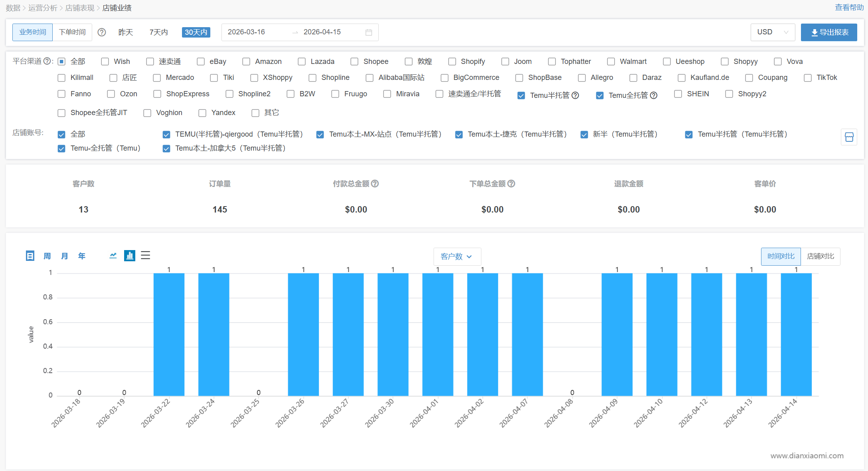This screenshot has height=471, width=868.
Task: Select bar chart view icon
Action: click(x=130, y=256)
